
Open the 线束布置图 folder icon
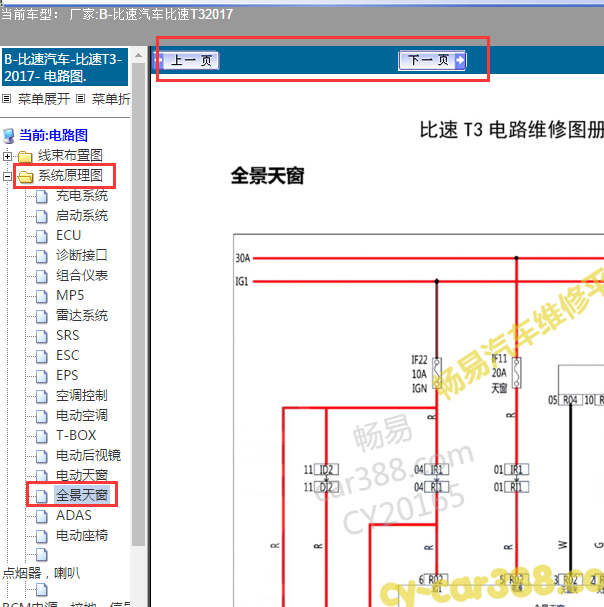point(25,156)
